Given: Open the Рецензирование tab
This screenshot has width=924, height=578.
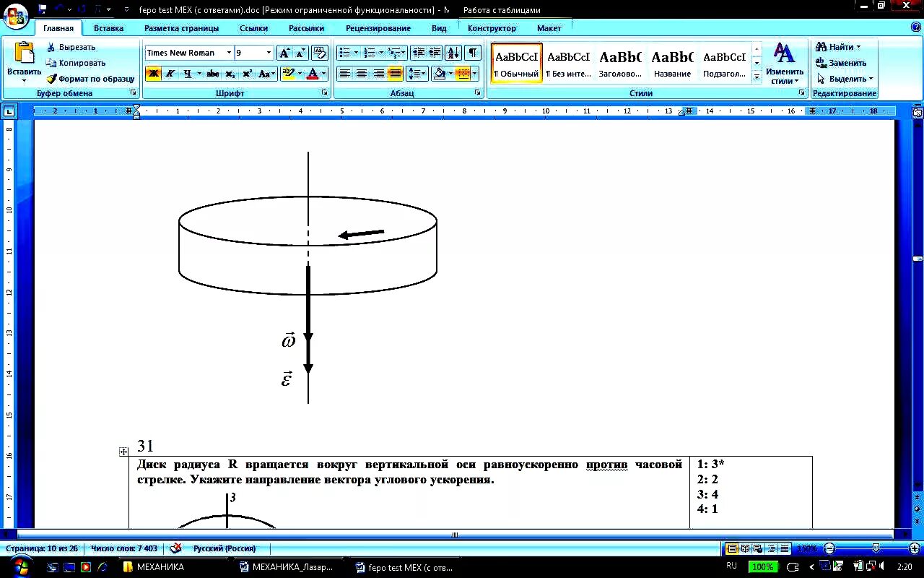Looking at the screenshot, I should 378,28.
